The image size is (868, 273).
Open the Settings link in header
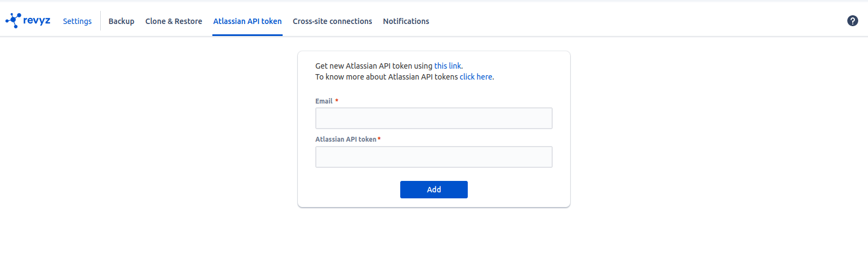(77, 21)
